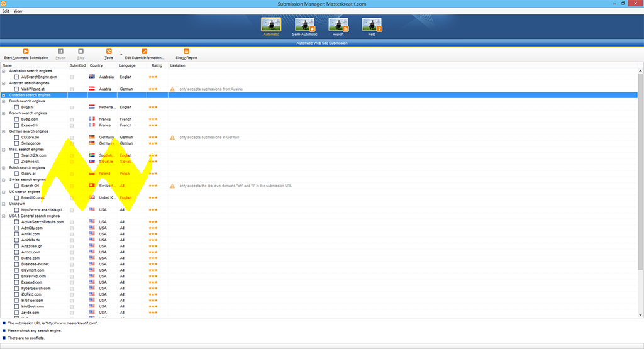The image size is (644, 349).
Task: Sort by the Country column header
Action: [103, 65]
